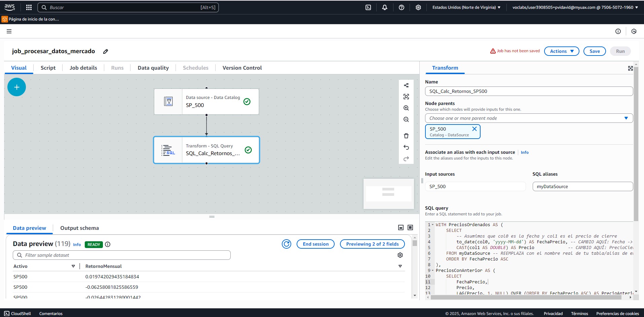Switch preview panel to full-height layout

(410, 228)
